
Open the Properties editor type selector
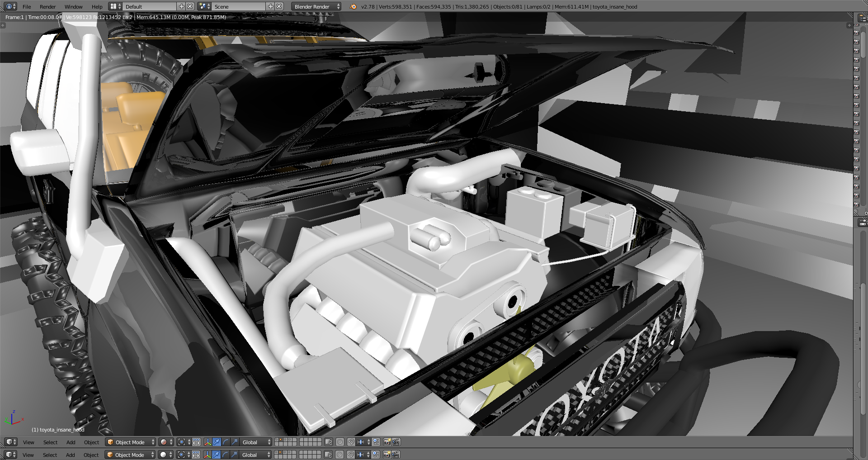[863, 223]
